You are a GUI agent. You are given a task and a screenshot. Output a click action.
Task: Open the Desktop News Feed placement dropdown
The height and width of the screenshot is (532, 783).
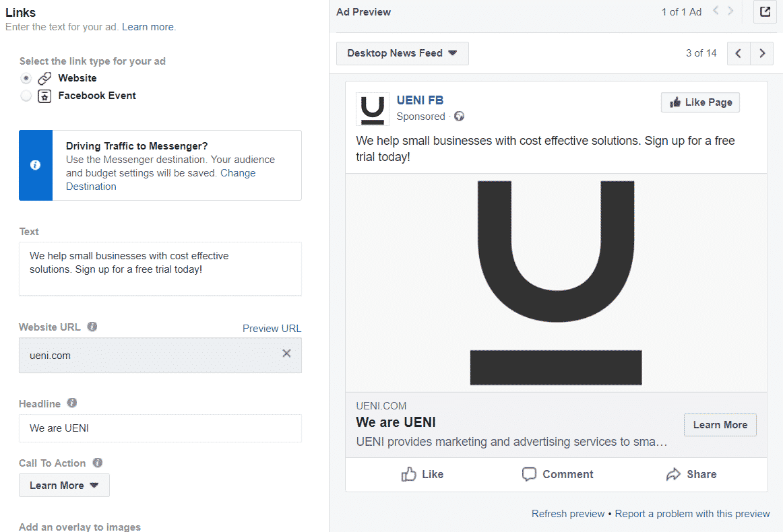coord(402,53)
